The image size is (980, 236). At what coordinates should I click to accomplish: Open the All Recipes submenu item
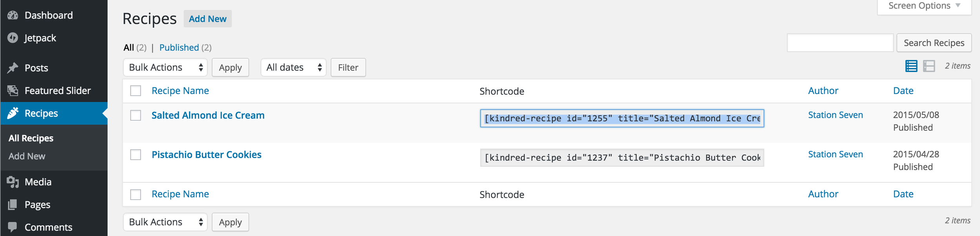pyautogui.click(x=31, y=138)
